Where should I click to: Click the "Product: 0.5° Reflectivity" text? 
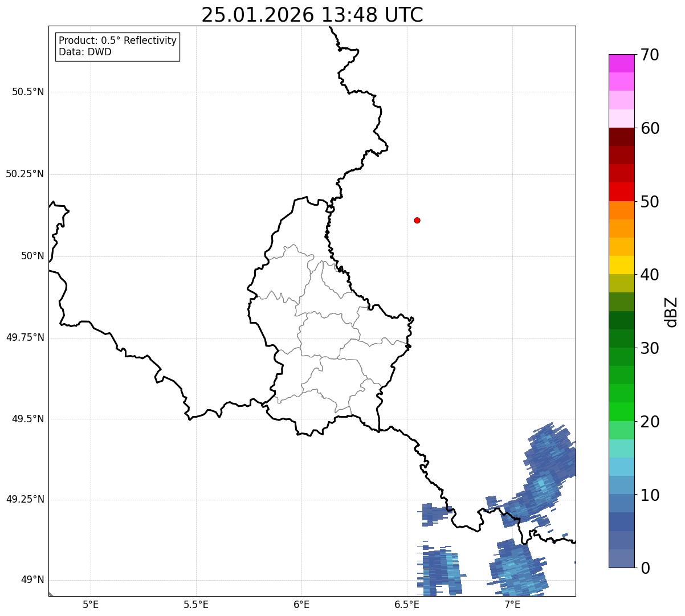(x=117, y=41)
